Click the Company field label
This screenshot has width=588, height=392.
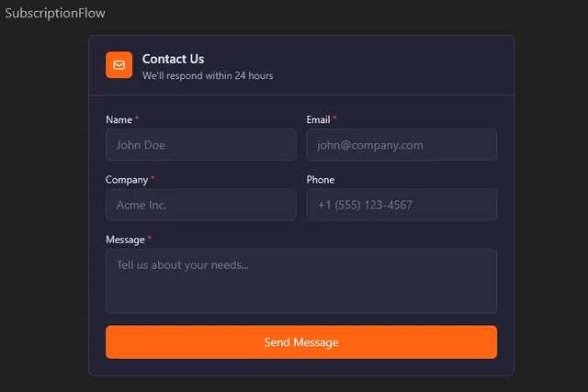click(x=127, y=180)
